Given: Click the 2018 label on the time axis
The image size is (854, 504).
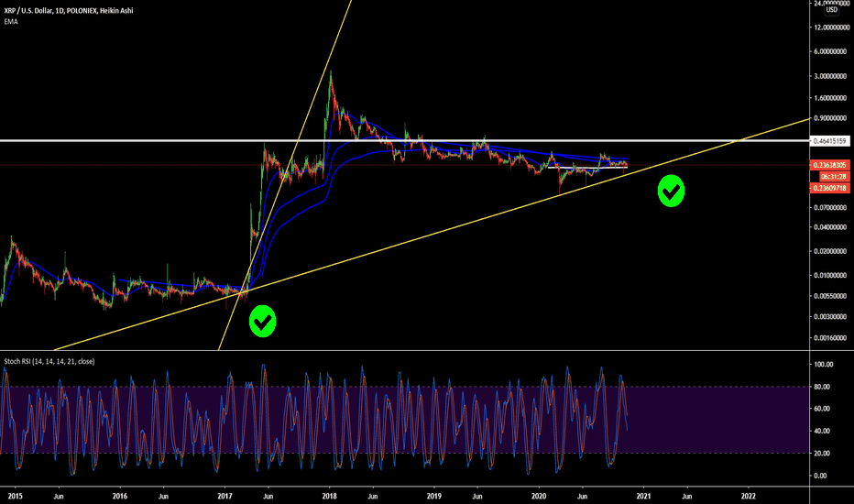Looking at the screenshot, I should pyautogui.click(x=330, y=497).
